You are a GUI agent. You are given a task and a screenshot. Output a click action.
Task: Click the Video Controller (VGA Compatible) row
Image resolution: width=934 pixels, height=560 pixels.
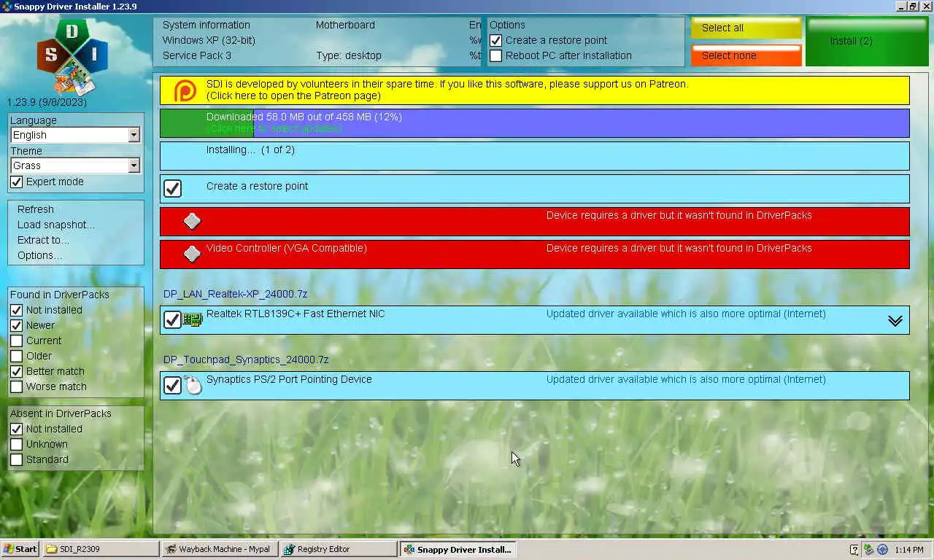tap(535, 254)
